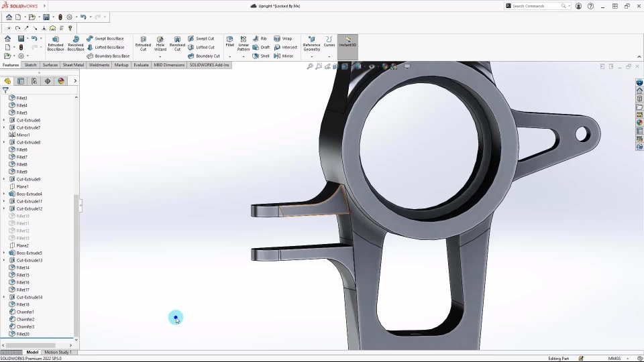Select the Revolved Boss/Base tool
The height and width of the screenshot is (362, 644).
(x=76, y=44)
